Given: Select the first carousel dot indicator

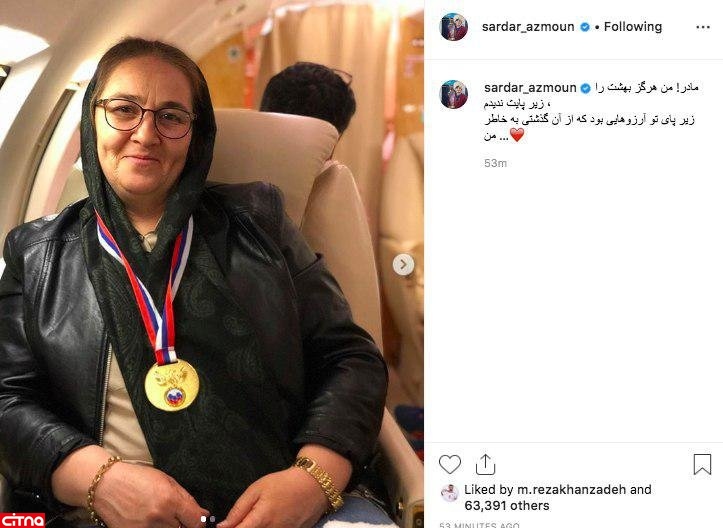Looking at the screenshot, I should coord(203,519).
